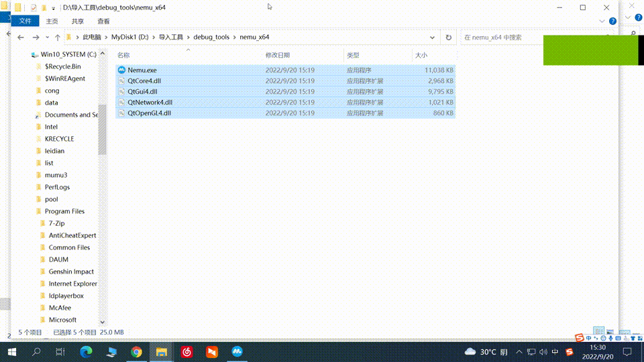The width and height of the screenshot is (644, 362).
Task: Navigate to 导入工具 breadcrumb
Action: pyautogui.click(x=171, y=37)
